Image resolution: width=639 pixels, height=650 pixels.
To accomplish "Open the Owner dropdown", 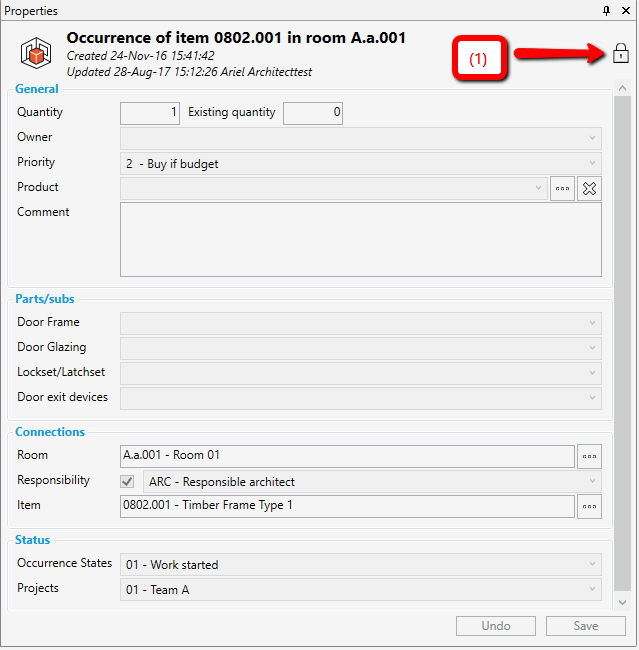I will [x=361, y=138].
